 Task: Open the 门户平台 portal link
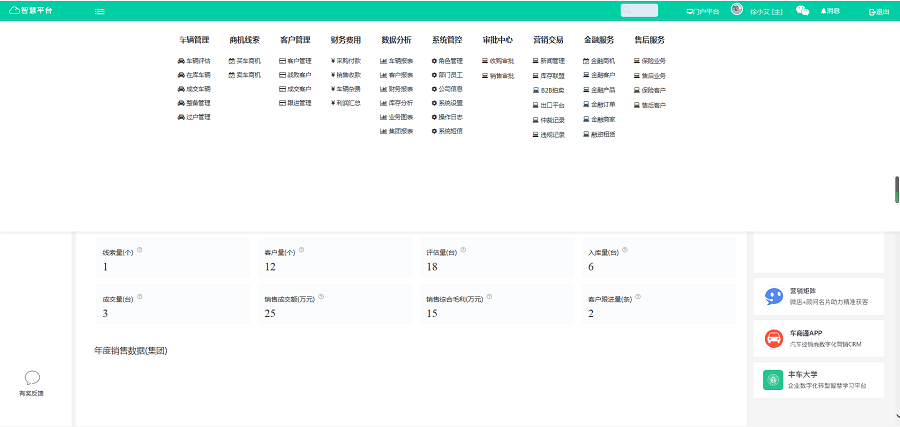click(x=703, y=11)
